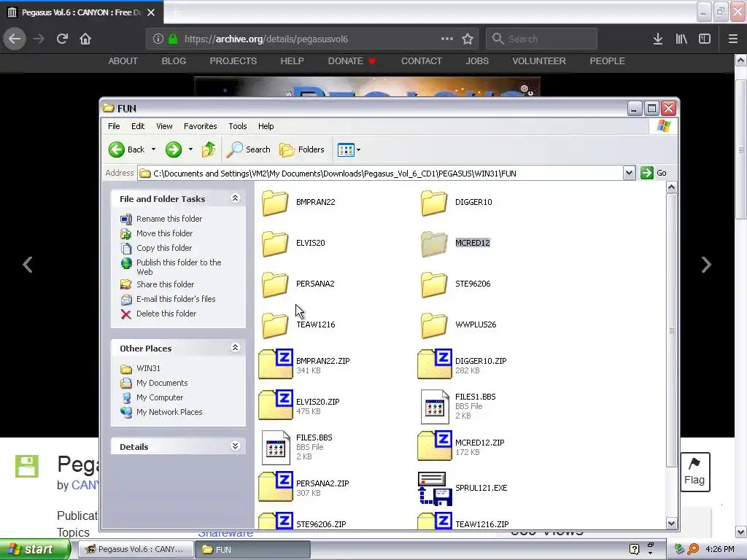Click the Explorer address path field
Image resolution: width=747 pixels, height=560 pixels.
pos(380,174)
